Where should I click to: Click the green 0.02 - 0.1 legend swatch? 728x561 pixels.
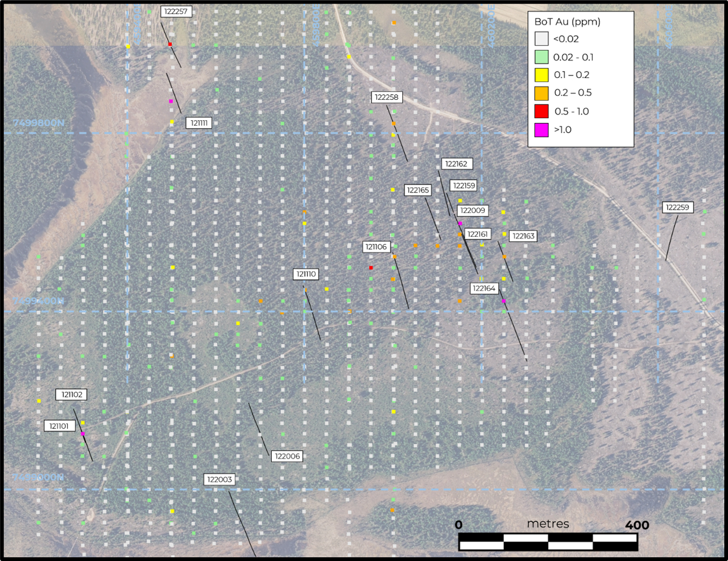pos(541,57)
